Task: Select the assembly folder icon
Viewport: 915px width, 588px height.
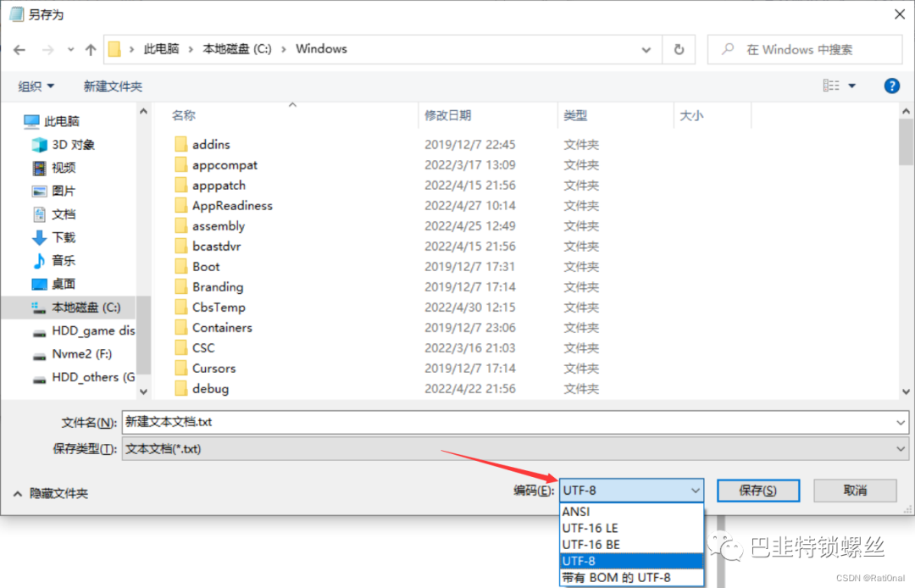Action: coord(181,225)
